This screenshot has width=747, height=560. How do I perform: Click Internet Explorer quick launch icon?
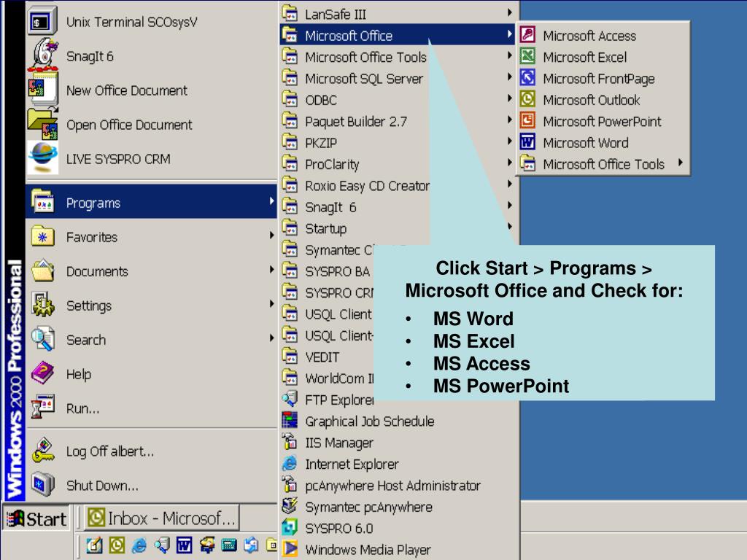click(x=139, y=545)
